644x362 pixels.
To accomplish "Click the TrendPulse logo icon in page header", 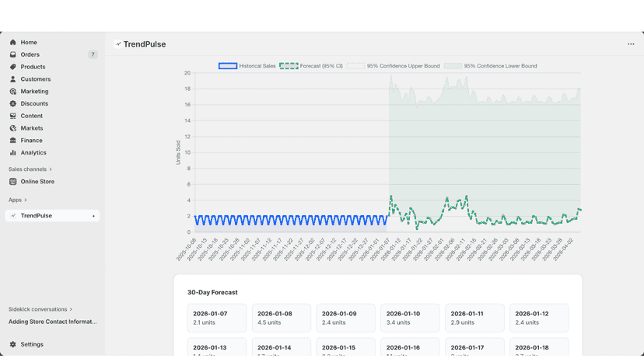I will click(118, 44).
